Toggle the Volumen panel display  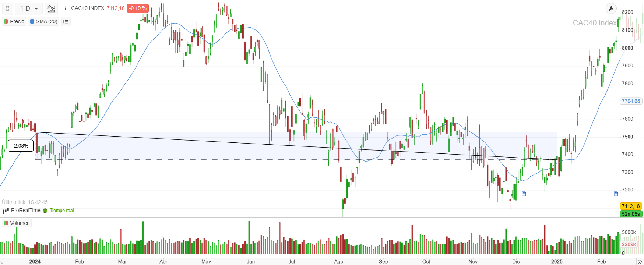point(16,223)
